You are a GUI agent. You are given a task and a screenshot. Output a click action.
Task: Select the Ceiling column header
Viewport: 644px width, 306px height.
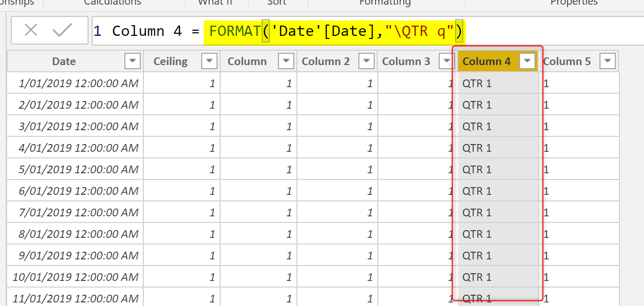[170, 62]
